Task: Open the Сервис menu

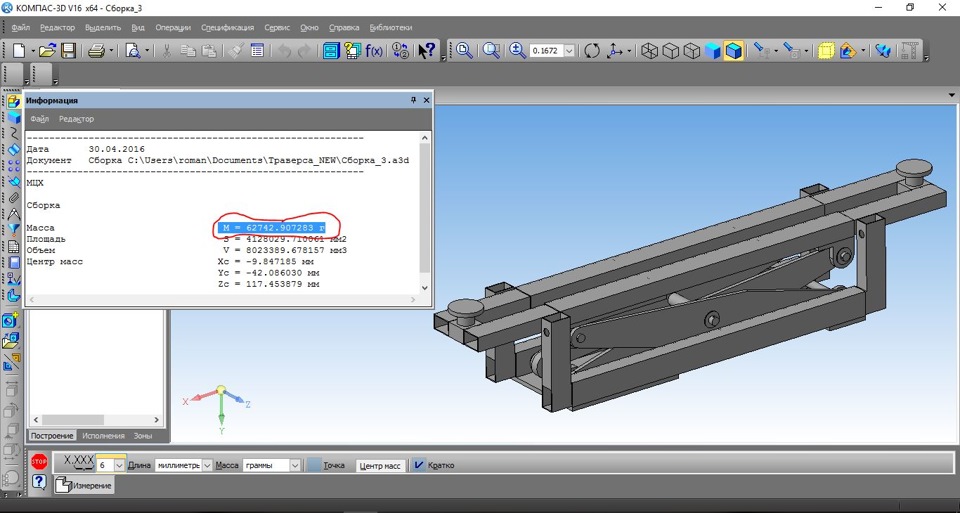Action: coord(277,28)
